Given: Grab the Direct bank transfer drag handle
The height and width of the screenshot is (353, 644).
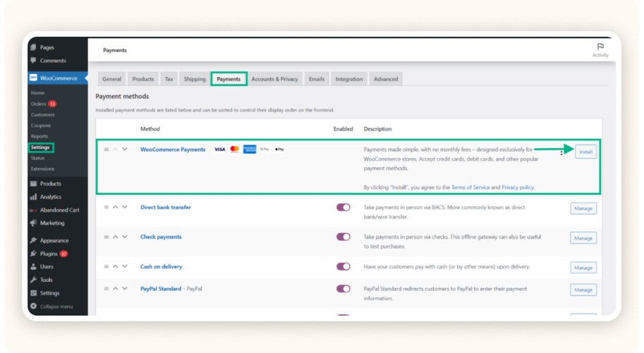Looking at the screenshot, I should tap(107, 207).
